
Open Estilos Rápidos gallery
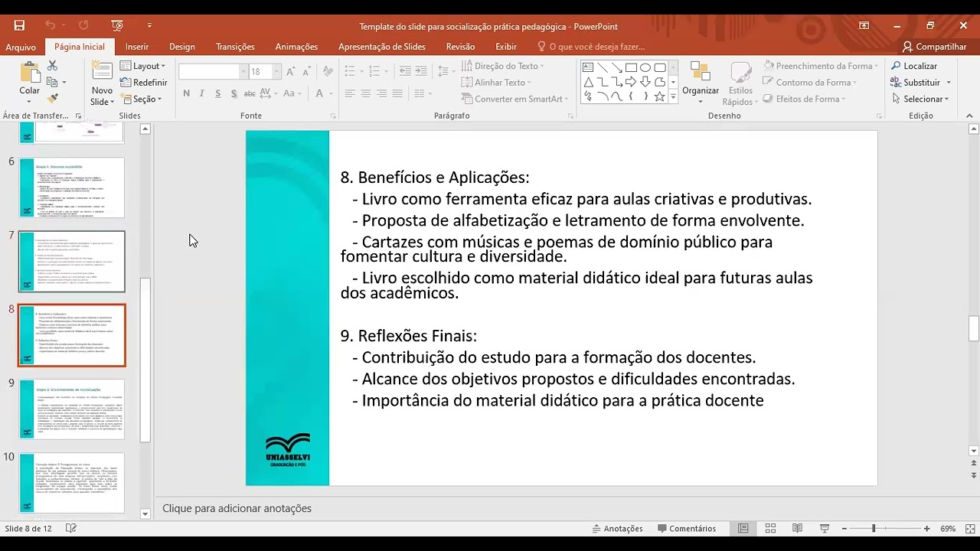tap(740, 83)
